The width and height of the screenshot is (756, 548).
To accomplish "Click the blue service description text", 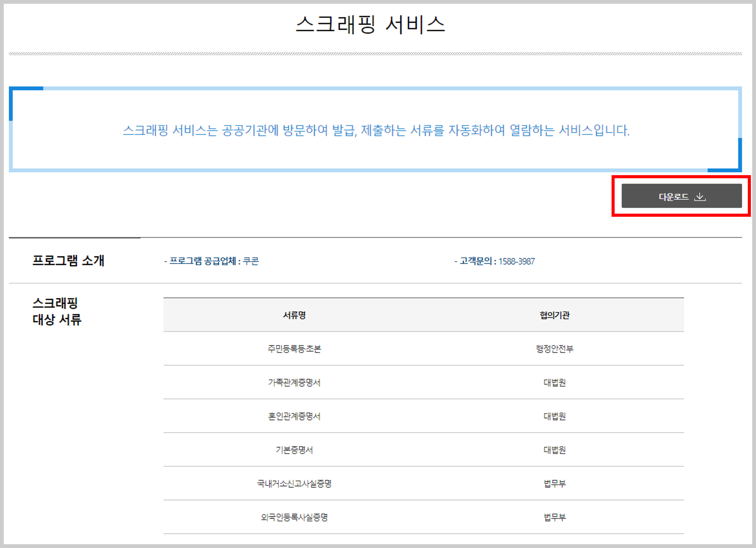I will (376, 130).
